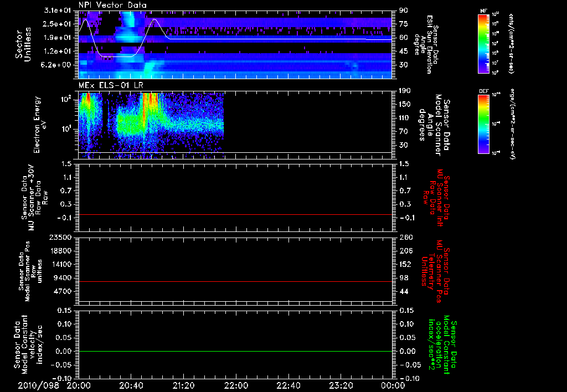567x392 pixels.
Task: Click the 'Model Scanner Pos Raw unitless' label
Action: click(31, 271)
